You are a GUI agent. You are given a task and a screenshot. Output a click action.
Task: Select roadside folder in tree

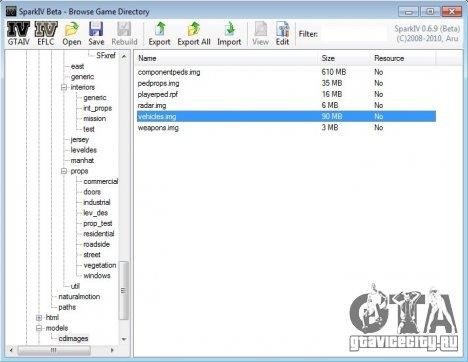click(96, 244)
